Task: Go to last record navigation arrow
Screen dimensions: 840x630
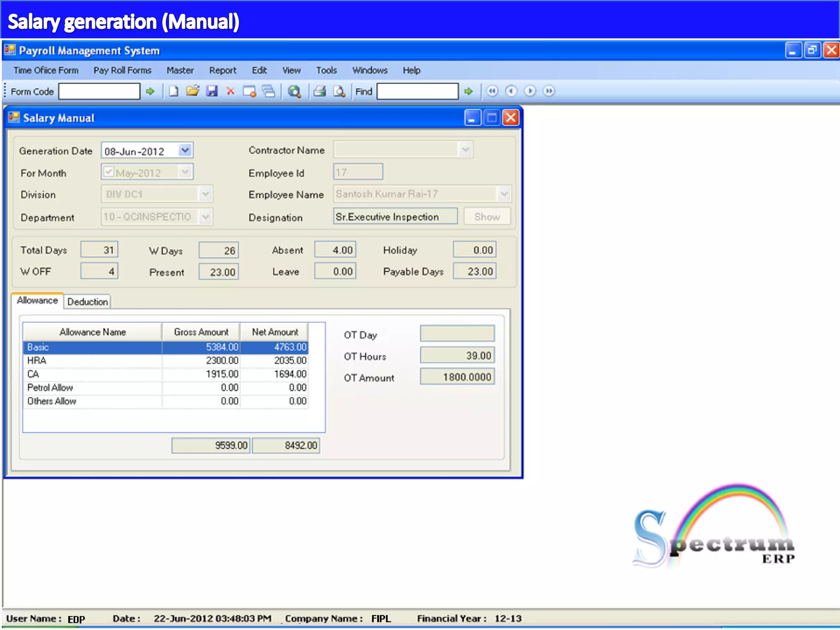Action: click(549, 91)
